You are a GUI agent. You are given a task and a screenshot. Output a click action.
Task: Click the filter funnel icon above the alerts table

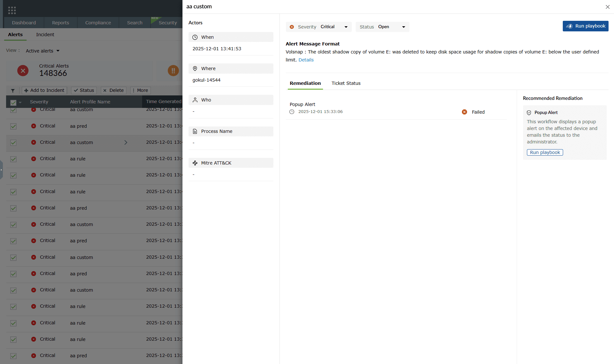[13, 90]
